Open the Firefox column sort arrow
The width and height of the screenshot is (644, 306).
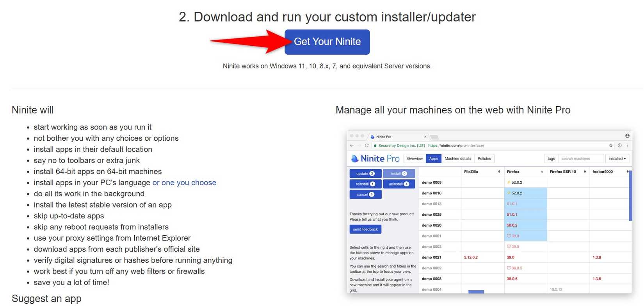pos(542,172)
